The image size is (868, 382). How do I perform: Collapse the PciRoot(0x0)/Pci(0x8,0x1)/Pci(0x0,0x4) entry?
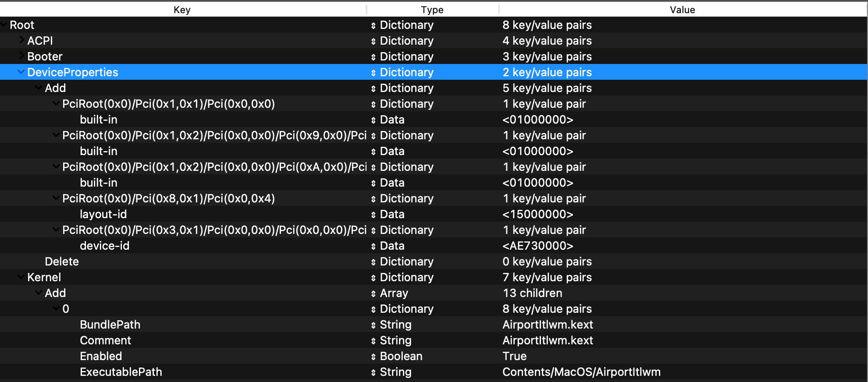56,198
